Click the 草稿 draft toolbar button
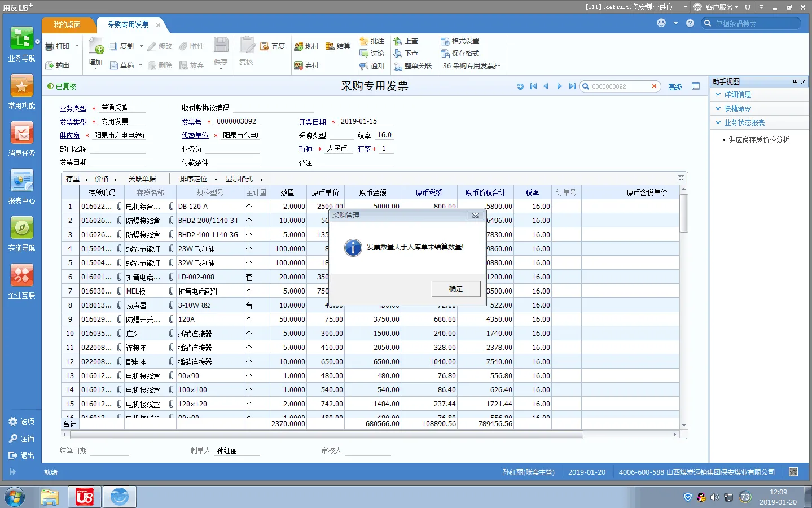The image size is (812, 508). [x=122, y=65]
